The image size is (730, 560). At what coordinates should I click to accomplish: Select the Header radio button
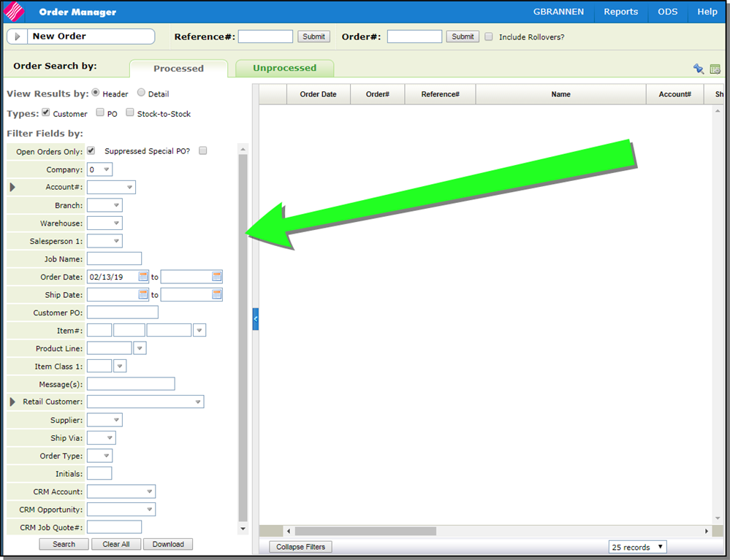coord(96,93)
